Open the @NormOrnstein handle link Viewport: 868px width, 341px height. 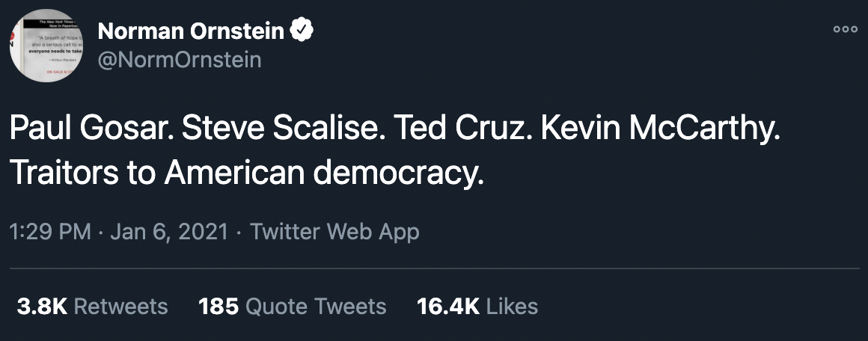[180, 60]
